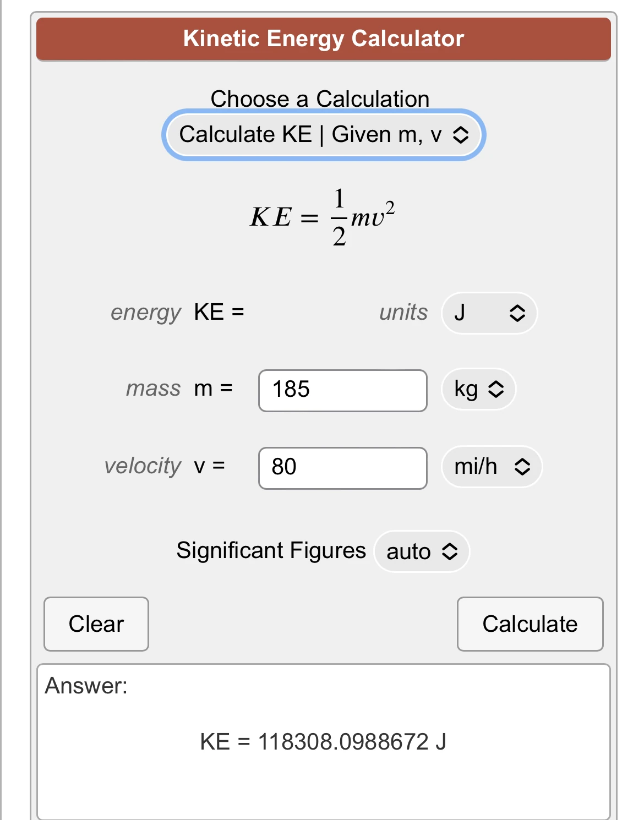This screenshot has height=820, width=644.
Task: Click the m = label beside mass
Action: point(214,389)
